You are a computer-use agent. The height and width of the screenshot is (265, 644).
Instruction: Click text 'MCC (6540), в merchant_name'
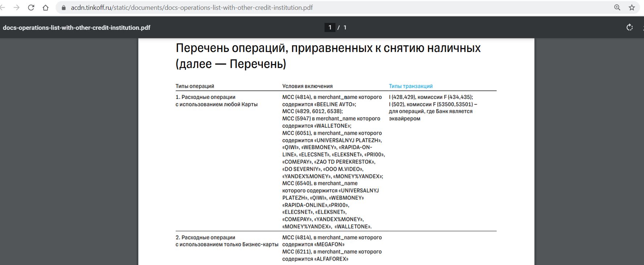[x=320, y=183]
